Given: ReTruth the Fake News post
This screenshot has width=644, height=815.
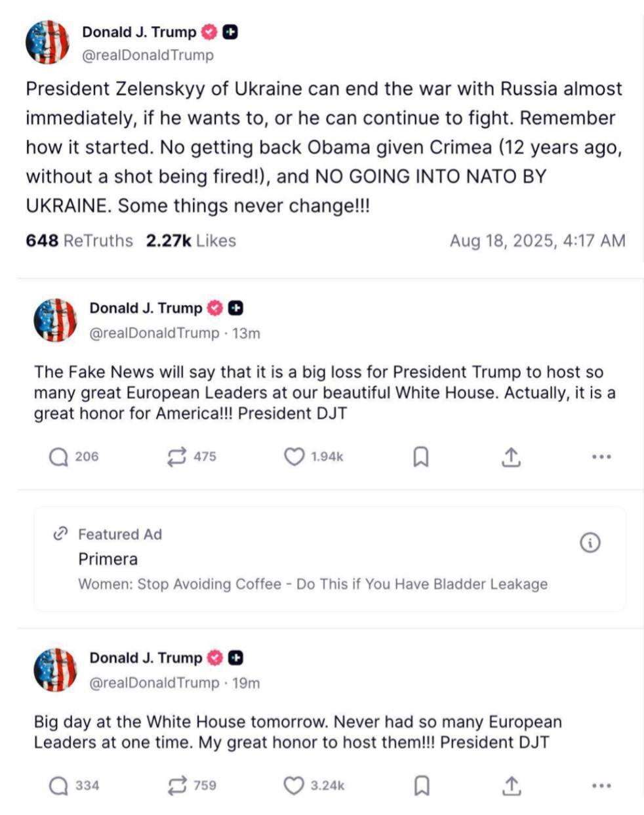Looking at the screenshot, I should click(x=177, y=457).
